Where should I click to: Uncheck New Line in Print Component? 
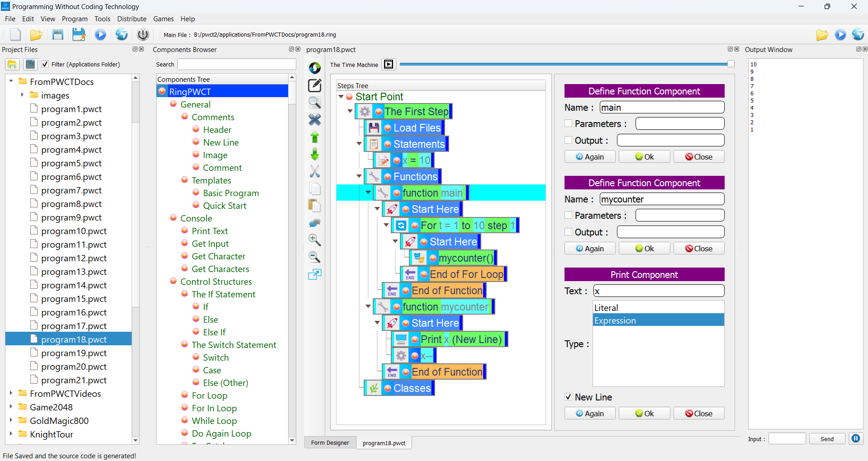568,397
